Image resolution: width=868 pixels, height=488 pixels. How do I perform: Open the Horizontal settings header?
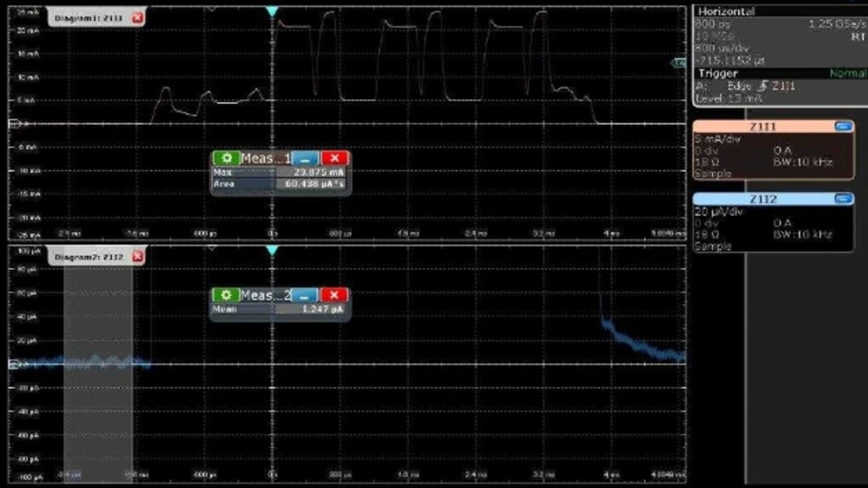(x=726, y=12)
